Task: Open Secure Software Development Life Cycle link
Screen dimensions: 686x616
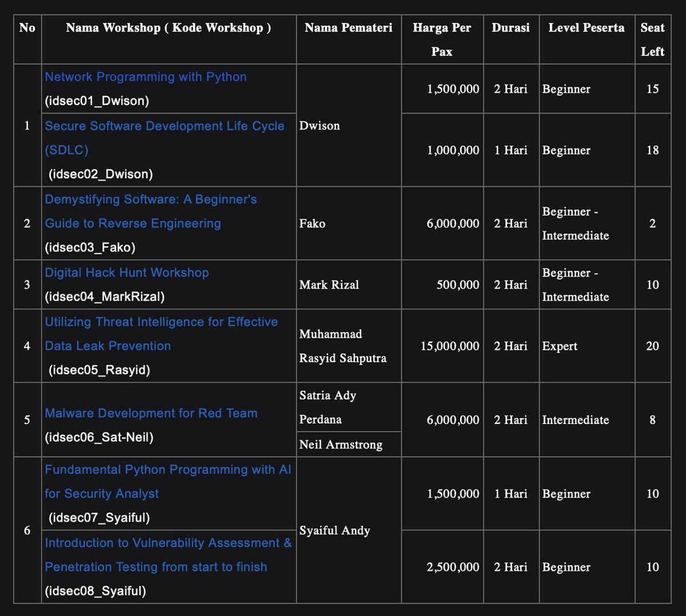Action: (x=165, y=138)
